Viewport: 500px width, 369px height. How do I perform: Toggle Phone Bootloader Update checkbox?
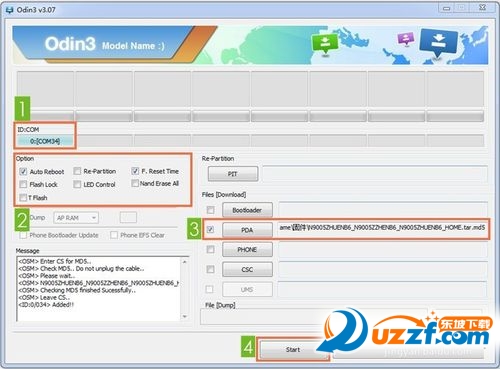pyautogui.click(x=23, y=235)
